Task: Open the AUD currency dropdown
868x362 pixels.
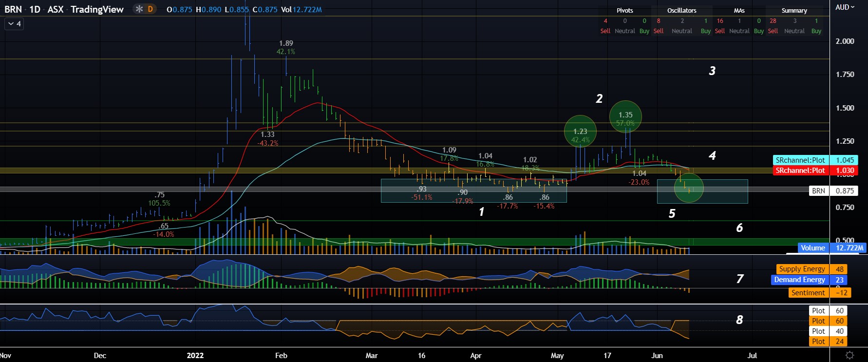Action: click(x=845, y=7)
